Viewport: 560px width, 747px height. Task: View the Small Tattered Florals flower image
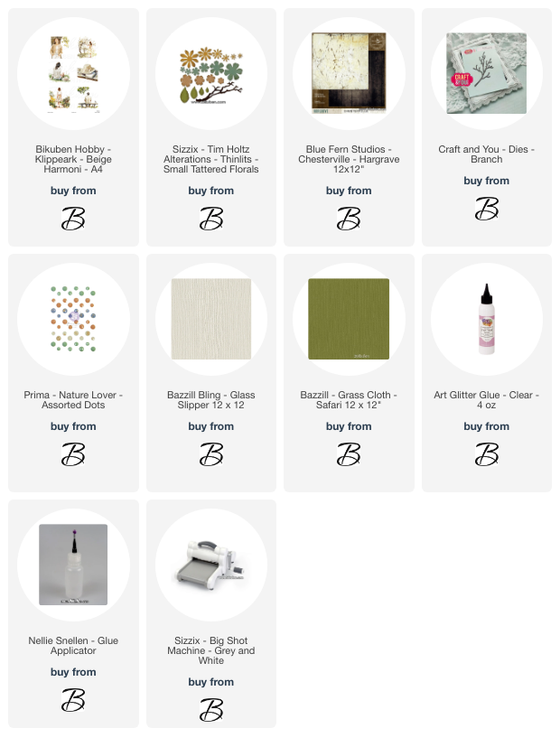click(211, 75)
